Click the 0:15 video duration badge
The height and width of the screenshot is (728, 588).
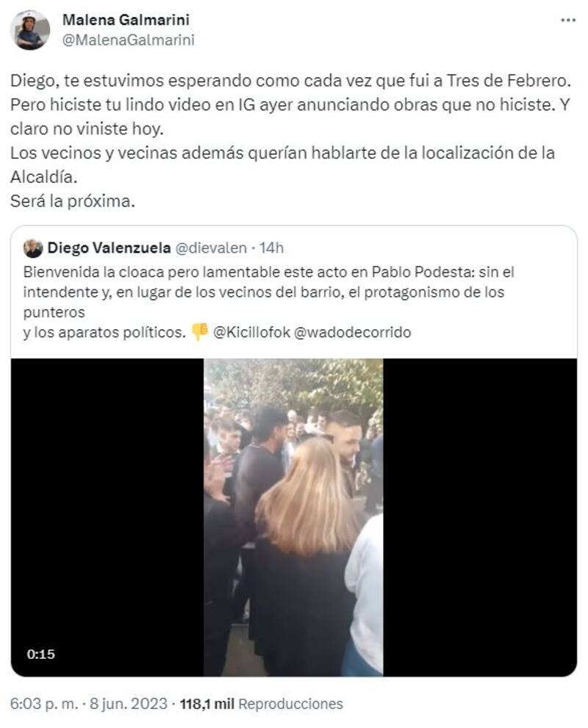click(41, 655)
